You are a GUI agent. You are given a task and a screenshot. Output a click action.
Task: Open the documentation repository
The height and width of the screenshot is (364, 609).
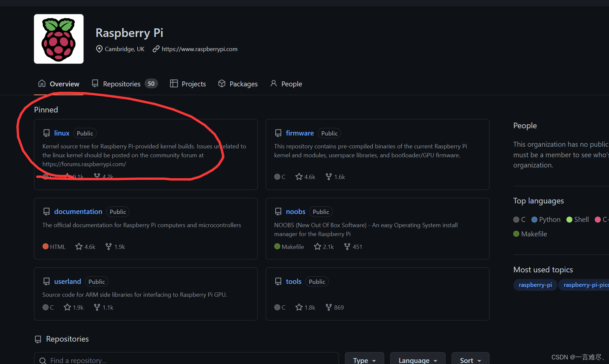click(x=78, y=212)
